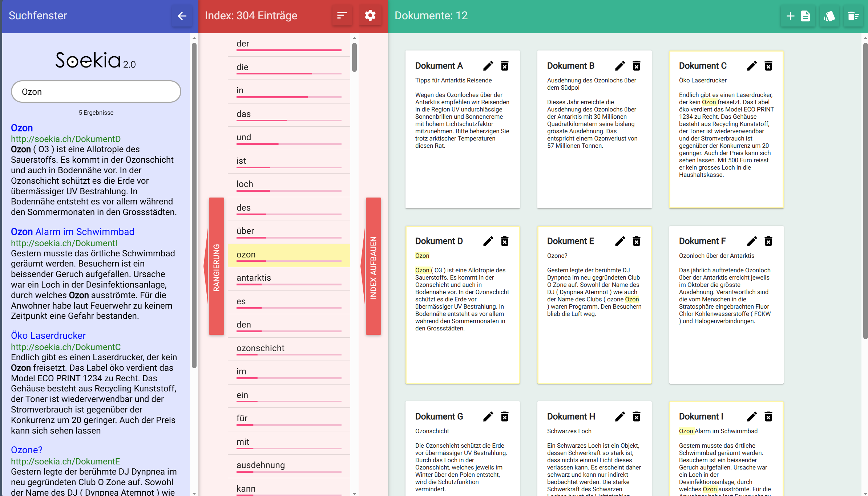Click the delete-all documents icon

pyautogui.click(x=853, y=16)
